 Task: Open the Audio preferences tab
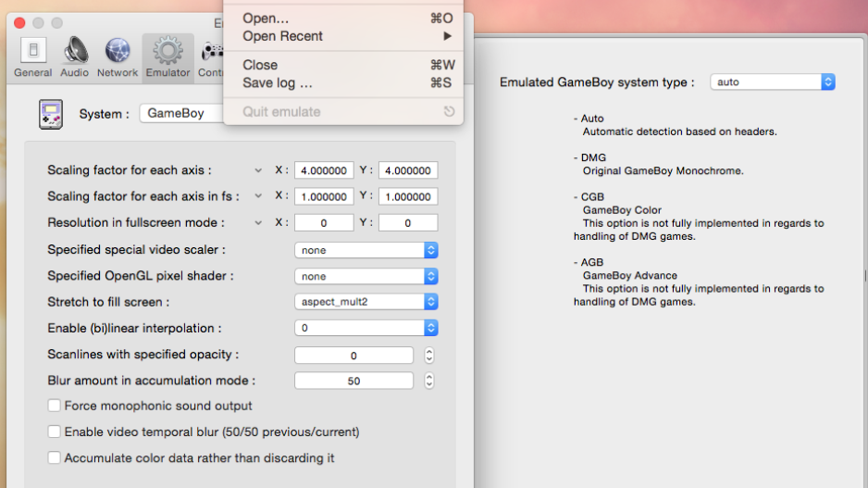click(74, 57)
